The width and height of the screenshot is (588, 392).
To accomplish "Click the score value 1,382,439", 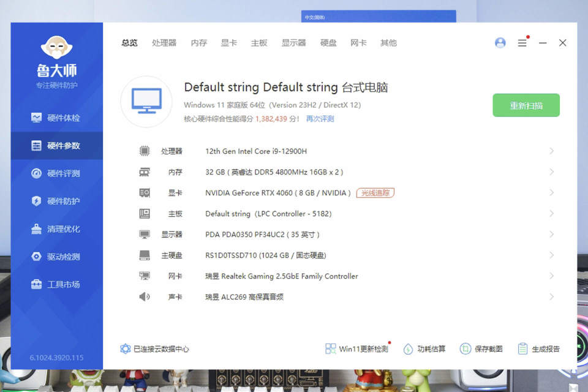I will coord(271,119).
